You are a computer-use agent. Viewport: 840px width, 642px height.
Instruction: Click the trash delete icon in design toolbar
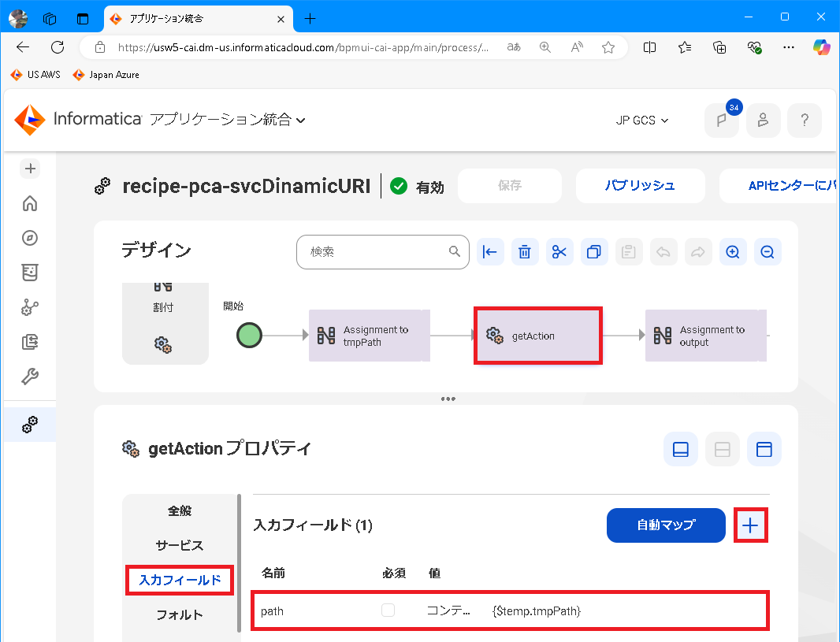[x=525, y=251]
